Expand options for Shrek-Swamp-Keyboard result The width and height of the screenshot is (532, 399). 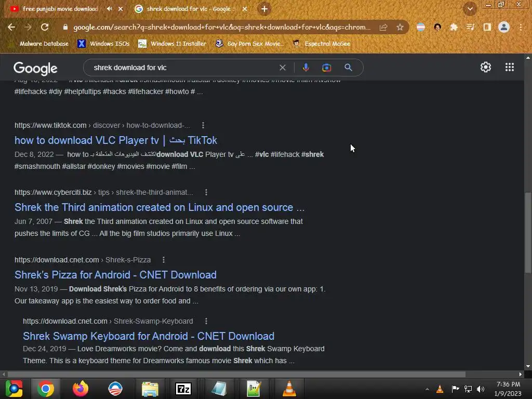click(206, 321)
